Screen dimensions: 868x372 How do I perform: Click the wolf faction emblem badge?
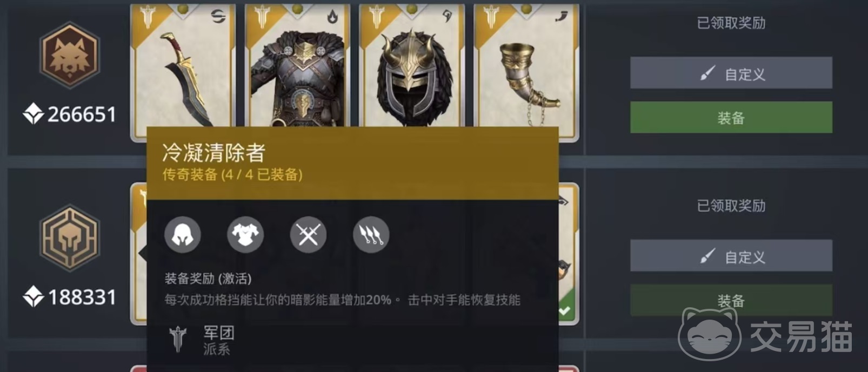pyautogui.click(x=69, y=55)
